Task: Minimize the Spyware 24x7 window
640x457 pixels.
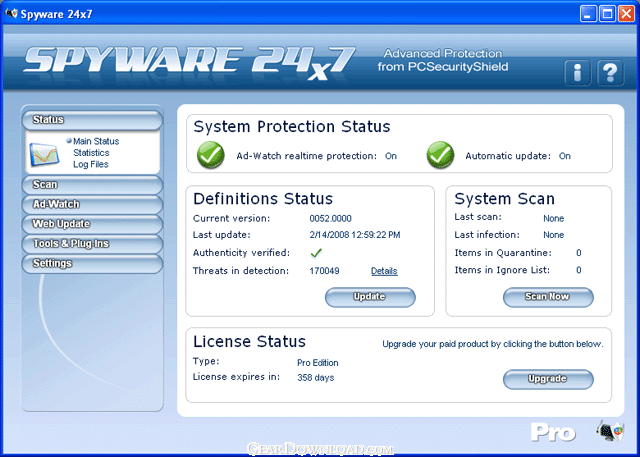Action: tap(587, 14)
